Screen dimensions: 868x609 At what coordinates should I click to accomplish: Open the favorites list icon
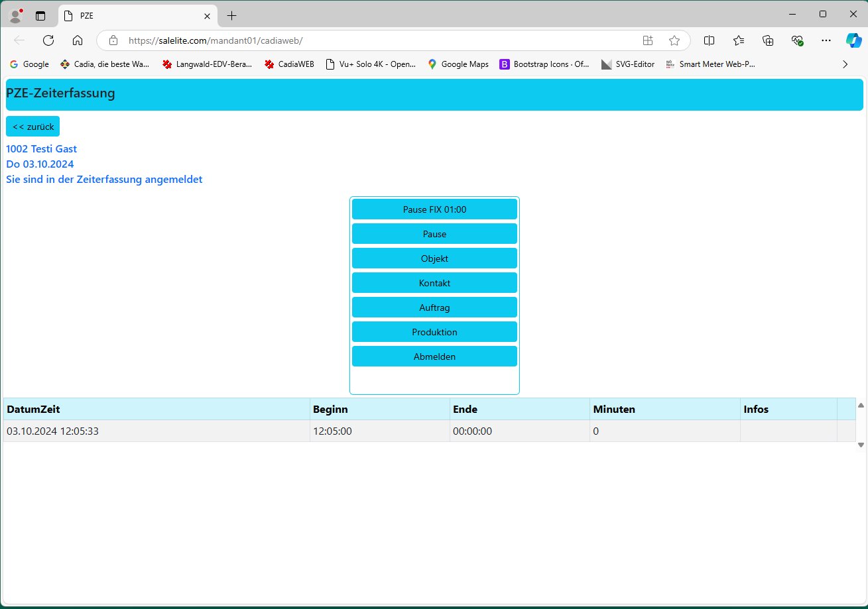[739, 40]
